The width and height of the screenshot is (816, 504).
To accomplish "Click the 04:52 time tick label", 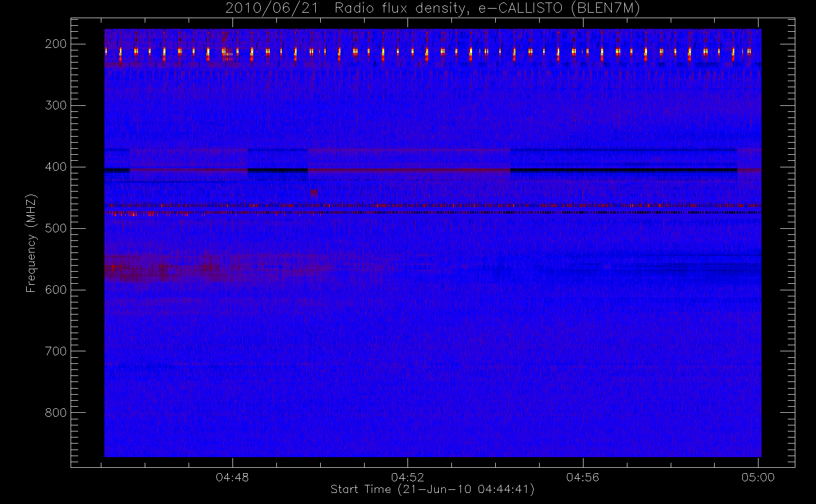I will (407, 477).
